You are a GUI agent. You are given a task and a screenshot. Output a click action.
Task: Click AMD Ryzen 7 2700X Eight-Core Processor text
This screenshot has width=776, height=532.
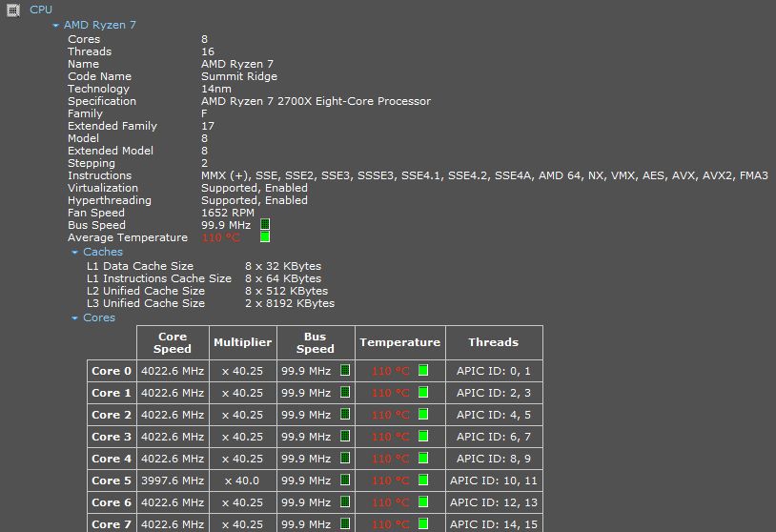pyautogui.click(x=316, y=101)
